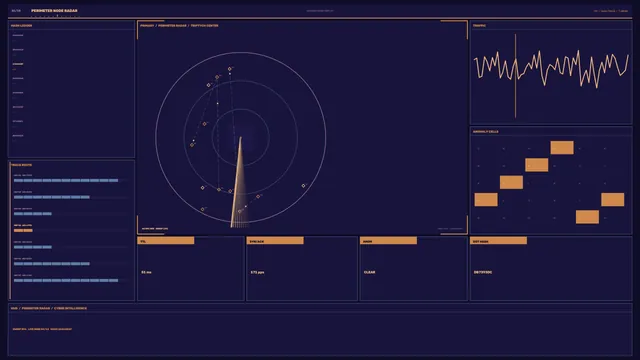The image size is (640, 360).
Task: Click the 83 ms value
Action: [x=146, y=272]
